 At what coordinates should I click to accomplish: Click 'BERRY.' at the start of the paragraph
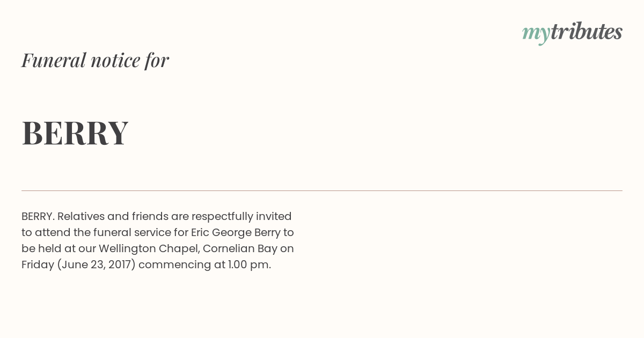(38, 216)
